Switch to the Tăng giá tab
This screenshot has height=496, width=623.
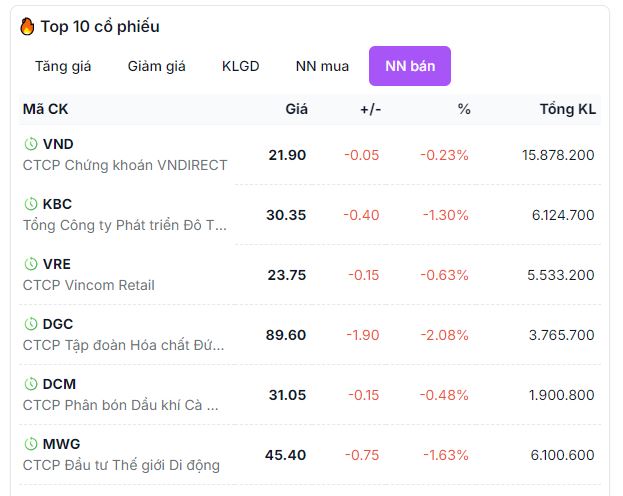pyautogui.click(x=63, y=66)
